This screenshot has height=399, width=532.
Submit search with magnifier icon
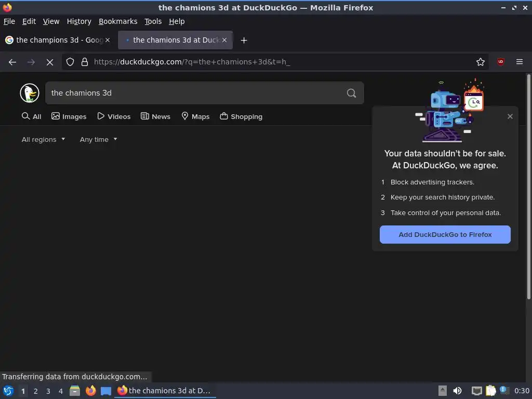pyautogui.click(x=352, y=93)
